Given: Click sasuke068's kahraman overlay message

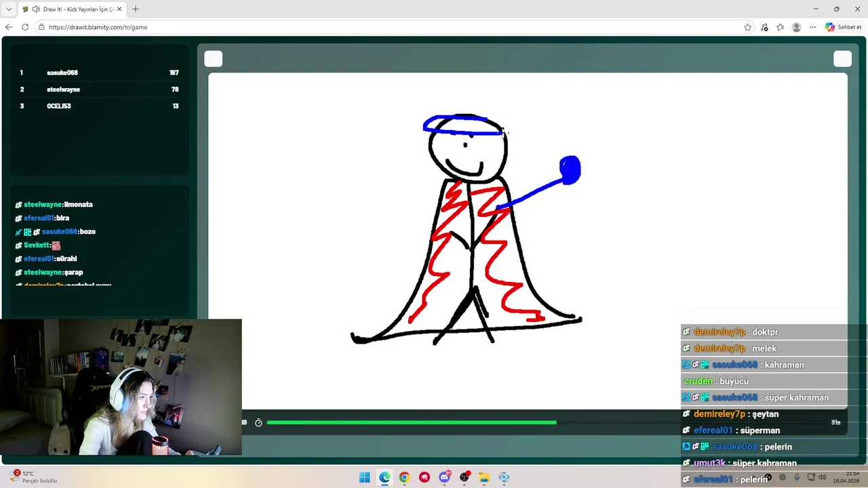Looking at the screenshot, I should pyautogui.click(x=743, y=365).
